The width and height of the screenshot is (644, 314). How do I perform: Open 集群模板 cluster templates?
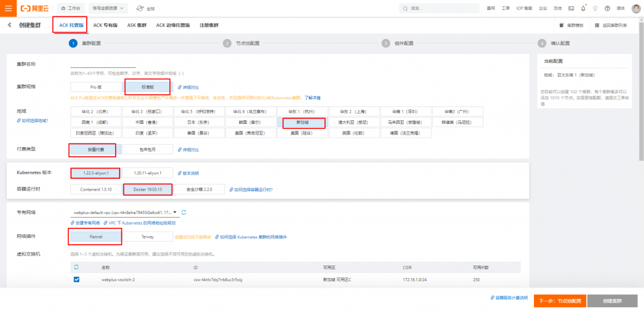[571, 25]
